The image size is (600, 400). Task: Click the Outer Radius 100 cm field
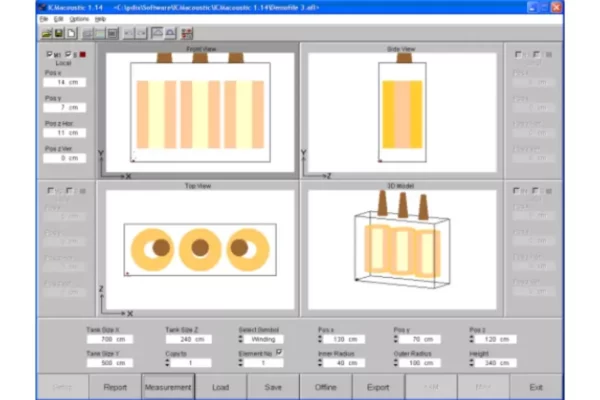click(x=420, y=363)
